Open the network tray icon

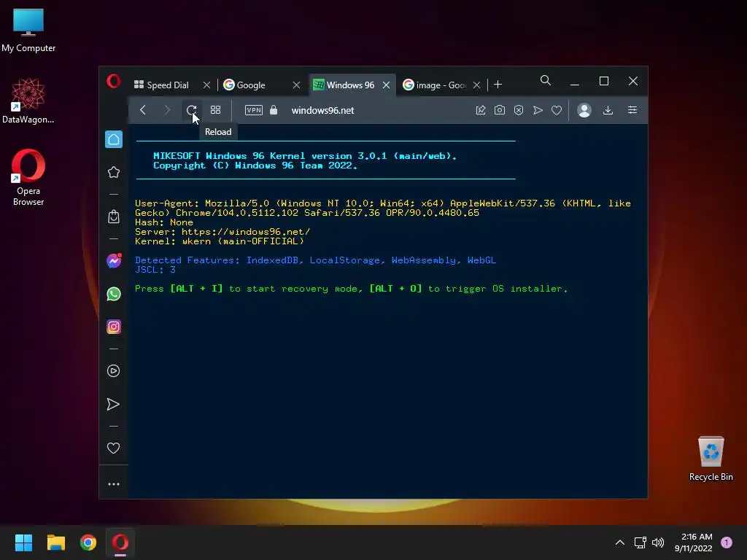click(x=640, y=542)
